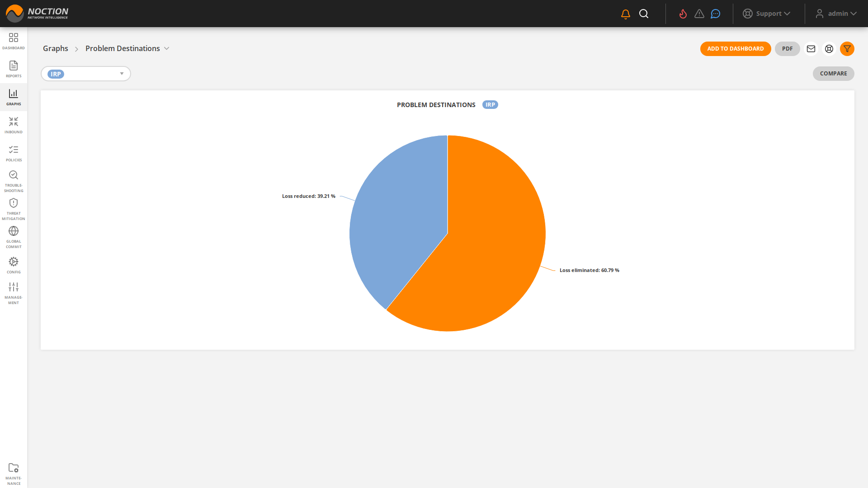Open the notifications bell icon

pos(625,14)
